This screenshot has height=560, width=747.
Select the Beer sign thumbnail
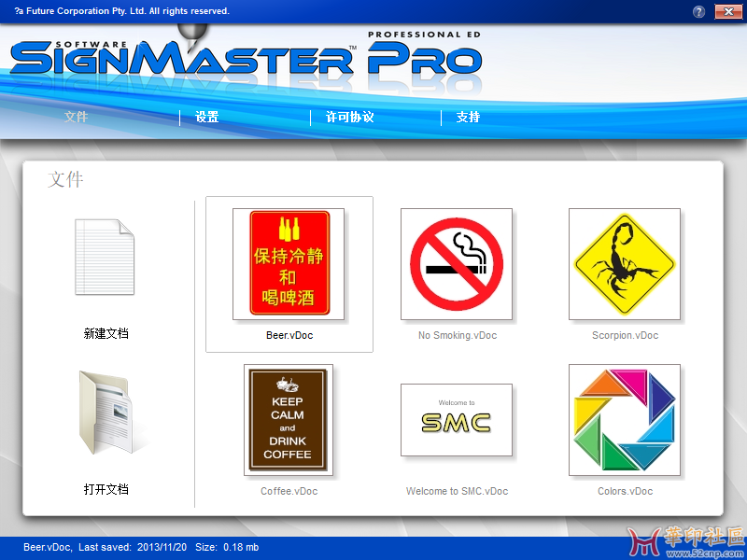[x=289, y=264]
